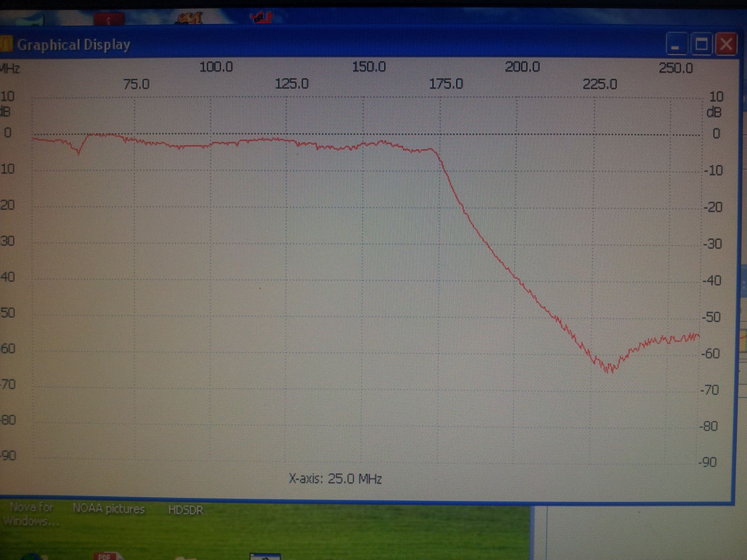Click the small window icon at bottom
This screenshot has height=560, width=747.
point(265,557)
